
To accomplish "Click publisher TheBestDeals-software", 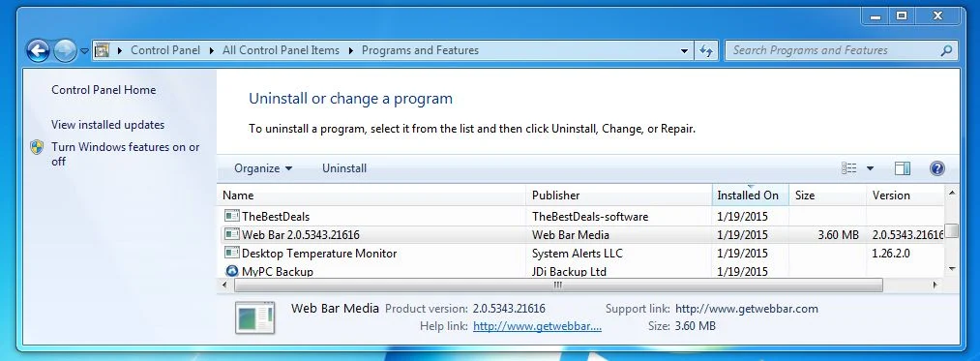I will (x=590, y=217).
